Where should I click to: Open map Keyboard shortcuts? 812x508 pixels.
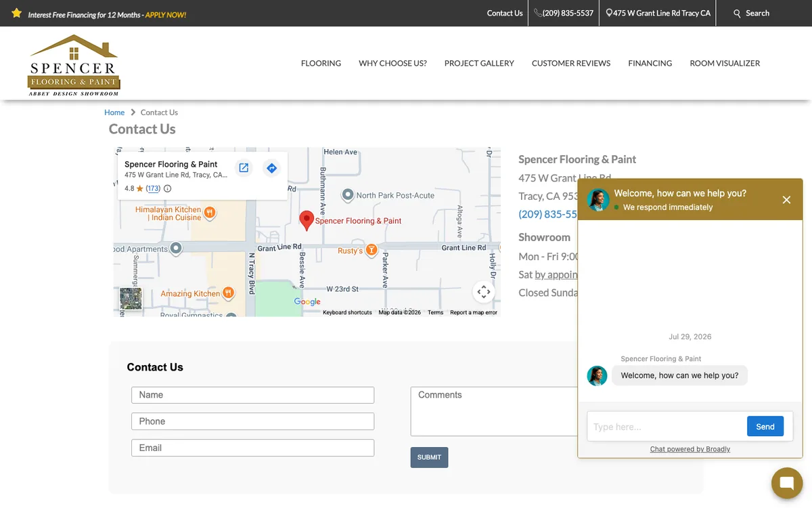pyautogui.click(x=347, y=312)
